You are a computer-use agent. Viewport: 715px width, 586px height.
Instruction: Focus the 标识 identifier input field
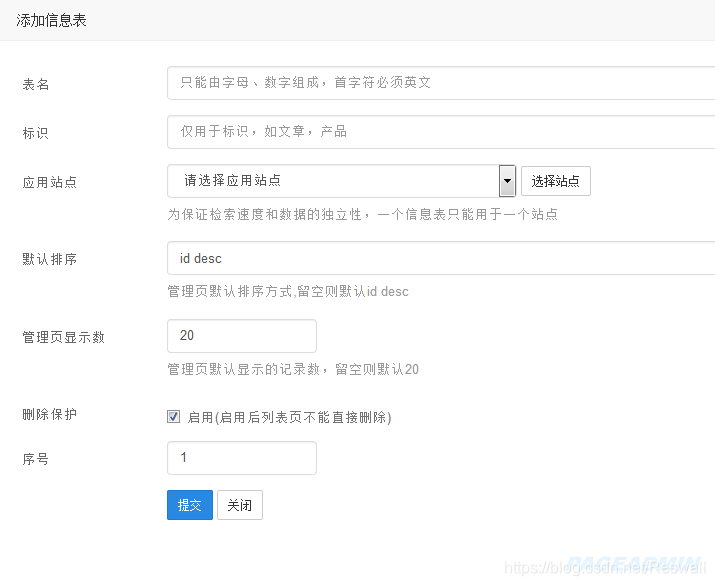click(441, 132)
